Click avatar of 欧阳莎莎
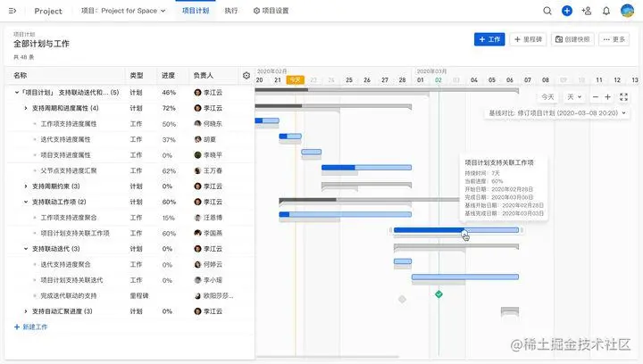643x364 pixels. coord(197,295)
